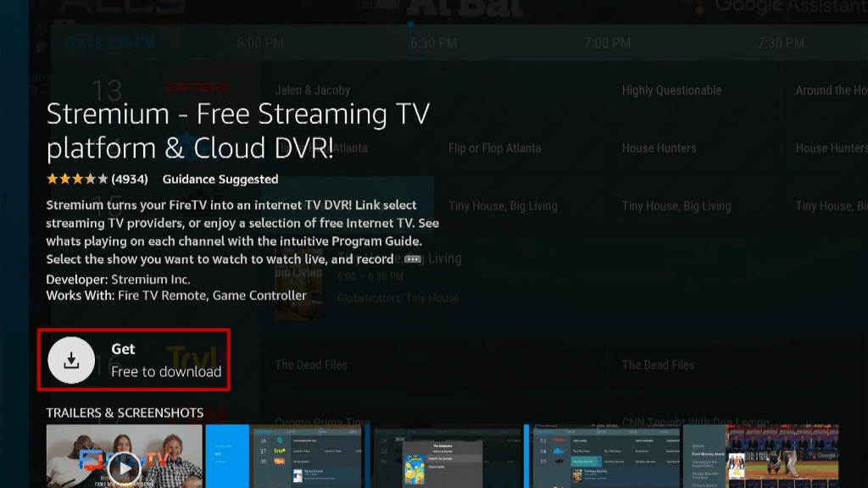This screenshot has height=488, width=868.
Task: Select the Guidance Suggested rating label
Action: 220,180
